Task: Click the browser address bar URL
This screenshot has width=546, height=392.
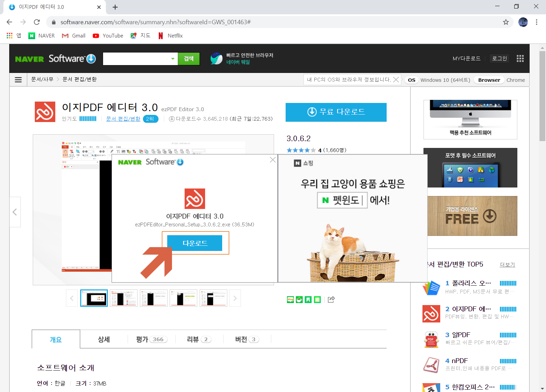Action: [x=156, y=22]
